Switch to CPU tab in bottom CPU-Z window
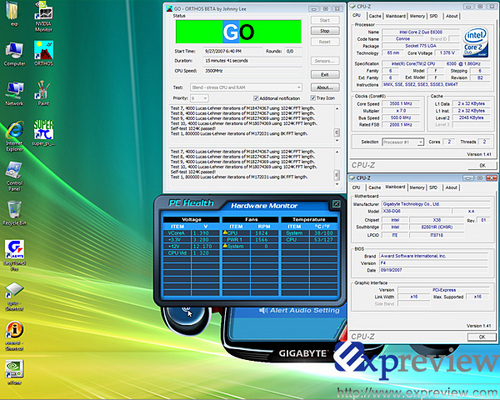This screenshot has width=500, height=400. [356, 187]
